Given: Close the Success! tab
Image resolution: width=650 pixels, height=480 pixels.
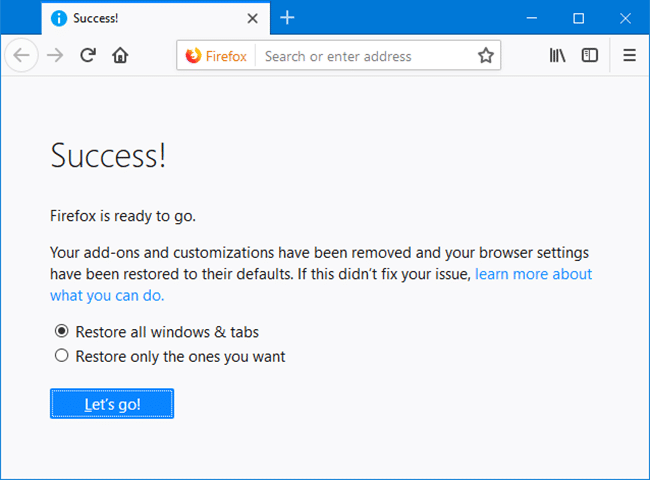Looking at the screenshot, I should [x=252, y=18].
